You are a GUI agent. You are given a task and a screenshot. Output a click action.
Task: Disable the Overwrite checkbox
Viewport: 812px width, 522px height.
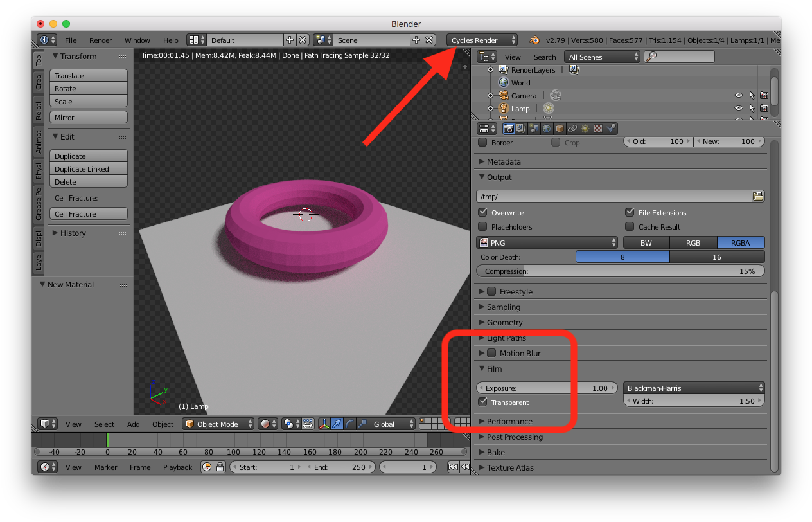(483, 213)
